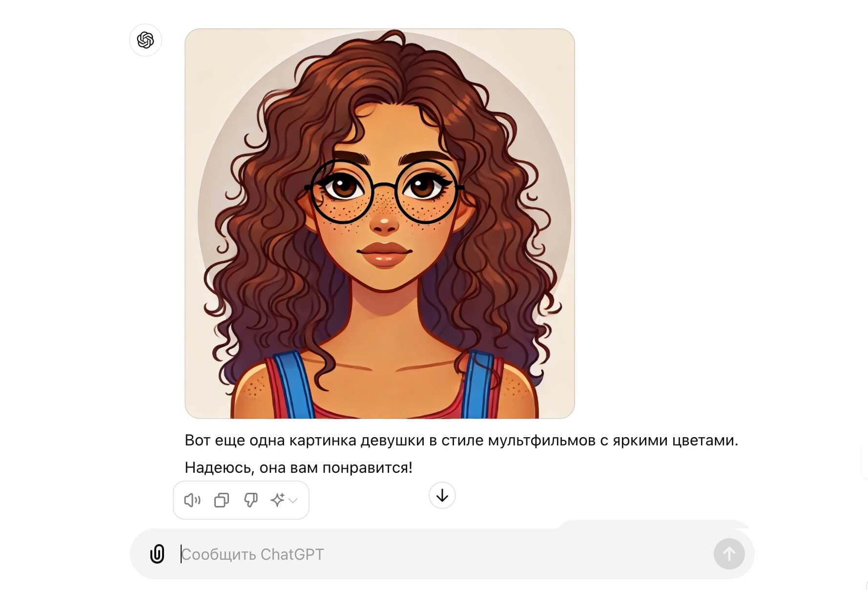
Task: Jump to latest with the down-arrow button
Action: tap(442, 495)
